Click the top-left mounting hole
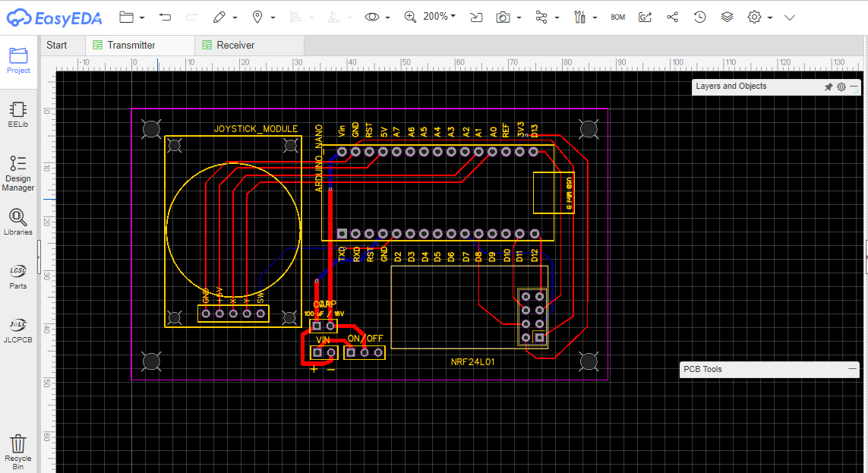Viewport: 868px width, 473px height. click(152, 129)
